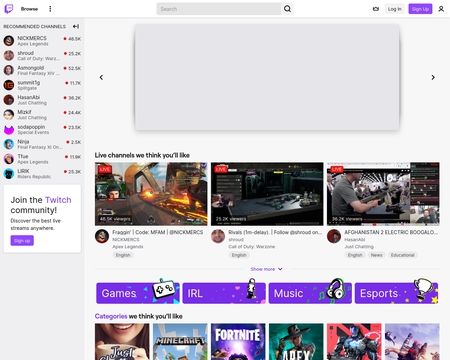Open the Games category banner

coord(138,293)
